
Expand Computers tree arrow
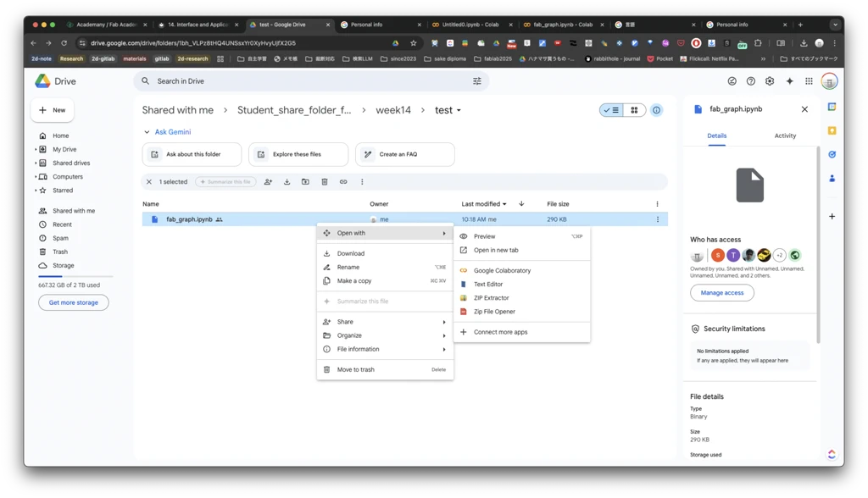(x=36, y=176)
